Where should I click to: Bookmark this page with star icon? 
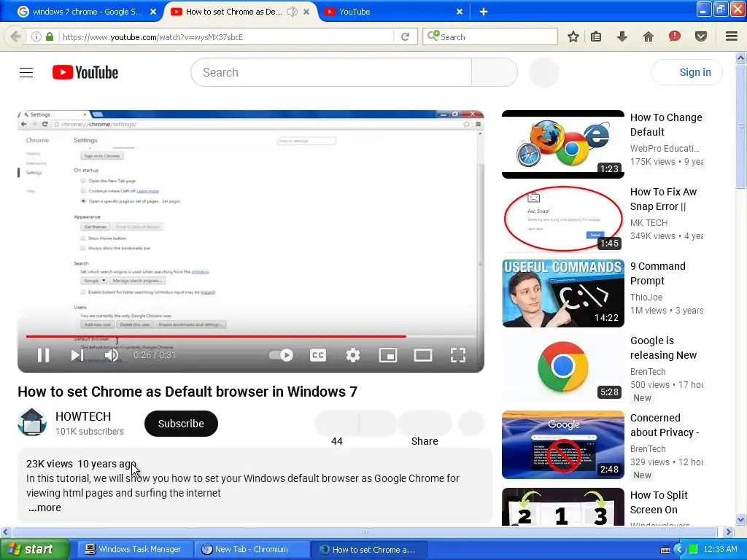tap(573, 36)
